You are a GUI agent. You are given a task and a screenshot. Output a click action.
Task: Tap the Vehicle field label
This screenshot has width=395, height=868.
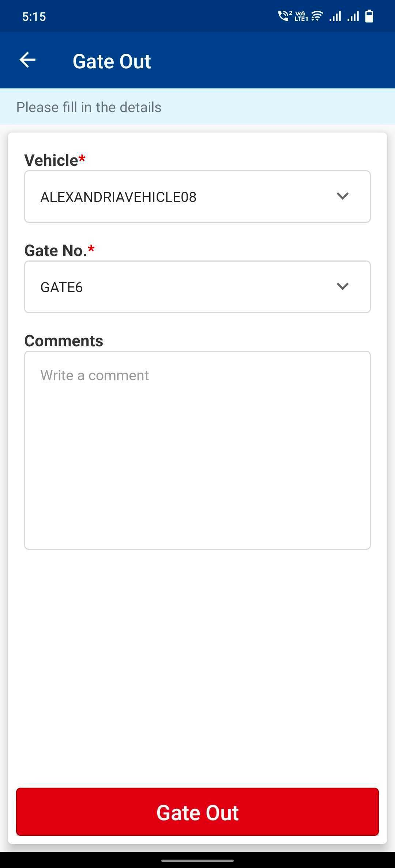pyautogui.click(x=52, y=160)
